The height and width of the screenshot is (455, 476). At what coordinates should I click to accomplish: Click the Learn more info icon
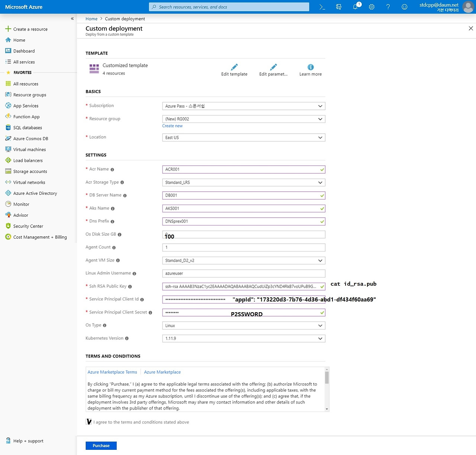pos(311,67)
